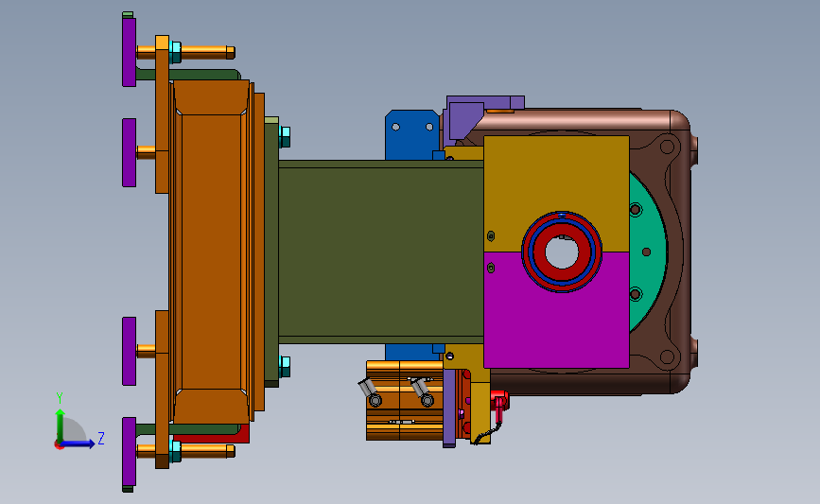Select the cyan nut on the bottom long bolt

(175, 451)
